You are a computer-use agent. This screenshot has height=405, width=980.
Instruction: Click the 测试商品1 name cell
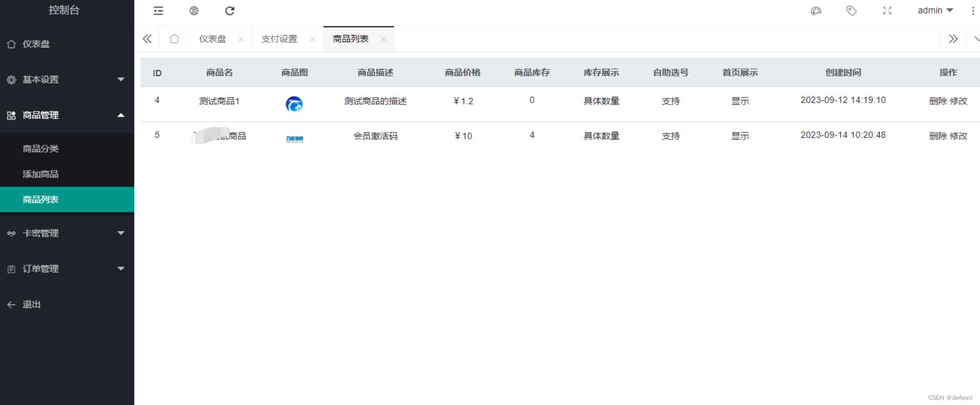219,101
